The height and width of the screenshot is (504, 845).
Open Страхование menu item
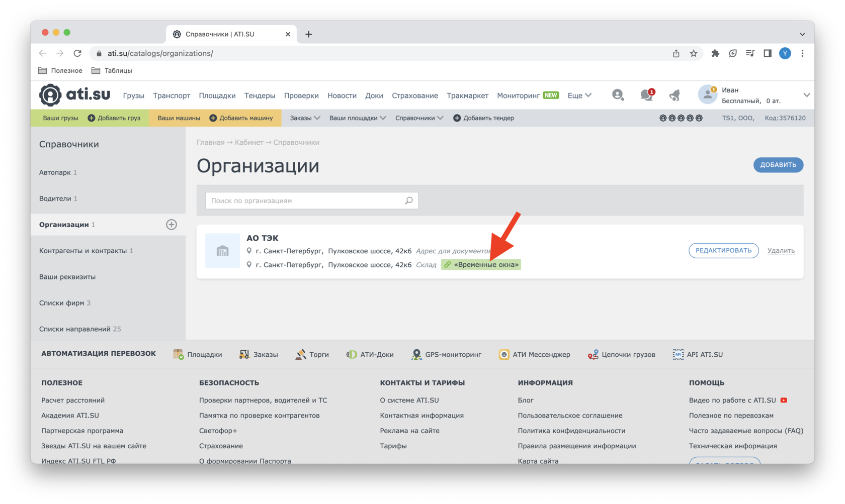point(415,95)
